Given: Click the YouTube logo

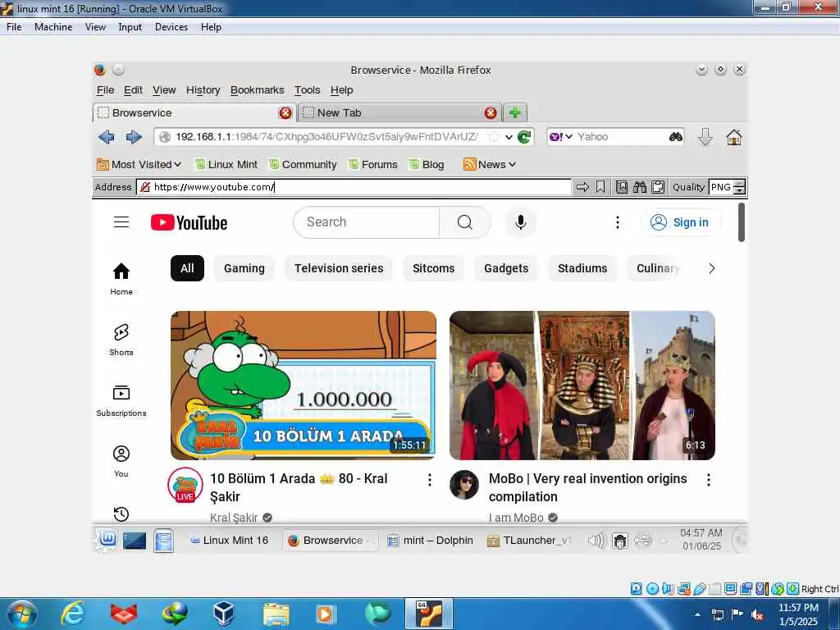Looking at the screenshot, I should point(189,222).
